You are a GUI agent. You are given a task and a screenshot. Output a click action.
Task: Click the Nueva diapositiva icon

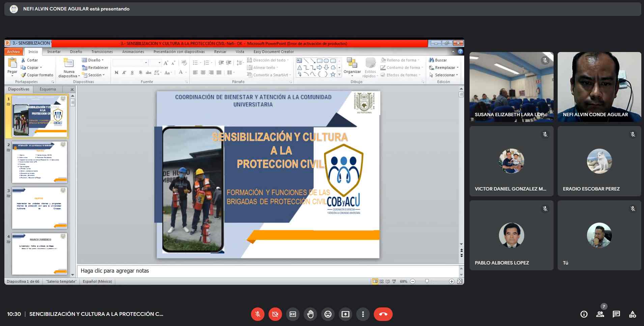click(69, 63)
